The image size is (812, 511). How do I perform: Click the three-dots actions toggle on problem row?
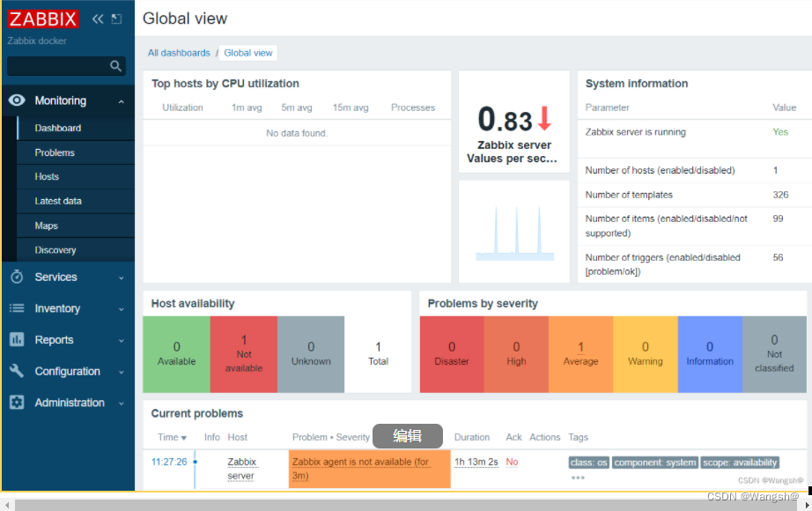(x=577, y=476)
